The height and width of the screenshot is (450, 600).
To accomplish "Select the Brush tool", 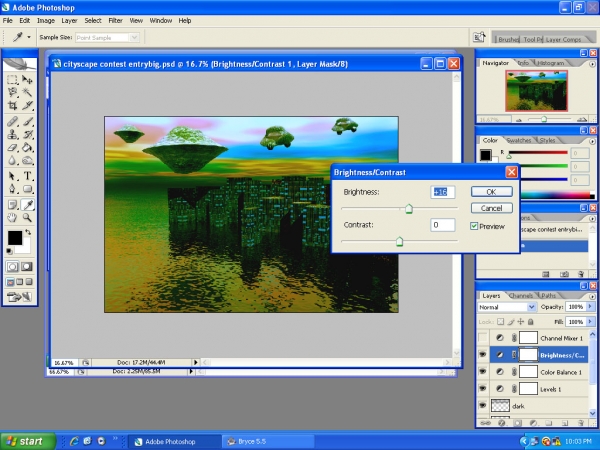I will 27,122.
